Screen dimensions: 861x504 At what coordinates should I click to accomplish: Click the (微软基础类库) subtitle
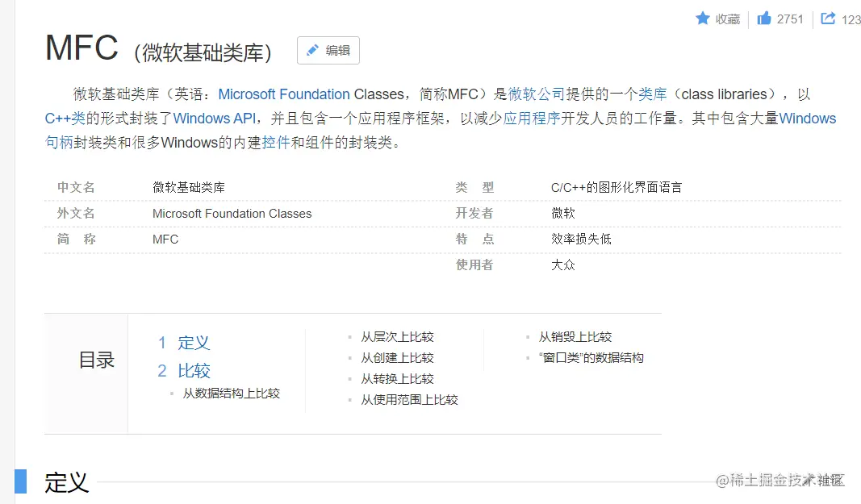pos(203,52)
